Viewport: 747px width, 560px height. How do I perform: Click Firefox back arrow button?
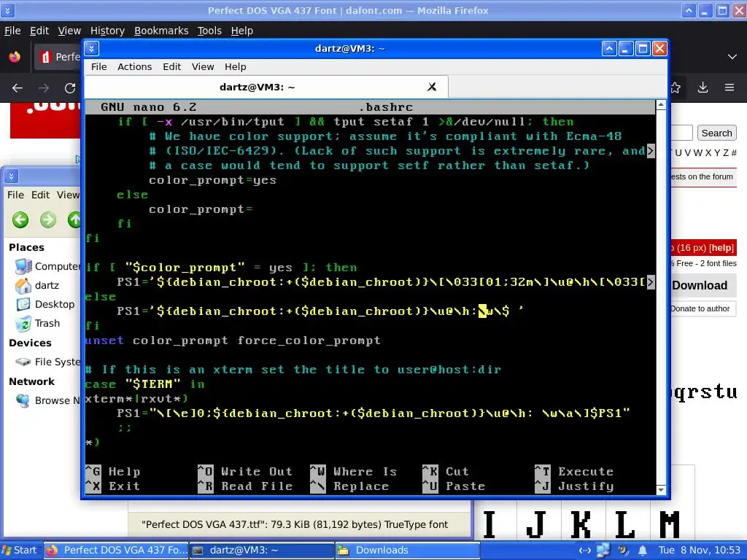(x=18, y=88)
